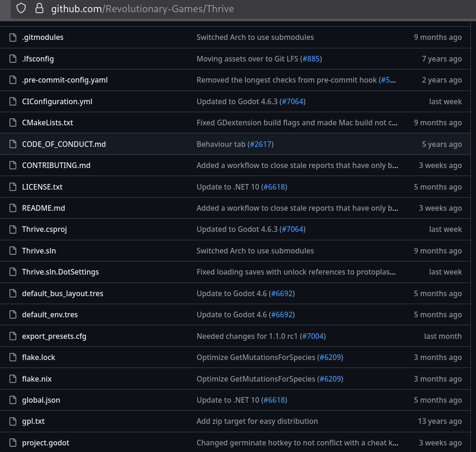Open the .lfsconfig file
Image resolution: width=476 pixels, height=452 pixels.
pyautogui.click(x=38, y=59)
